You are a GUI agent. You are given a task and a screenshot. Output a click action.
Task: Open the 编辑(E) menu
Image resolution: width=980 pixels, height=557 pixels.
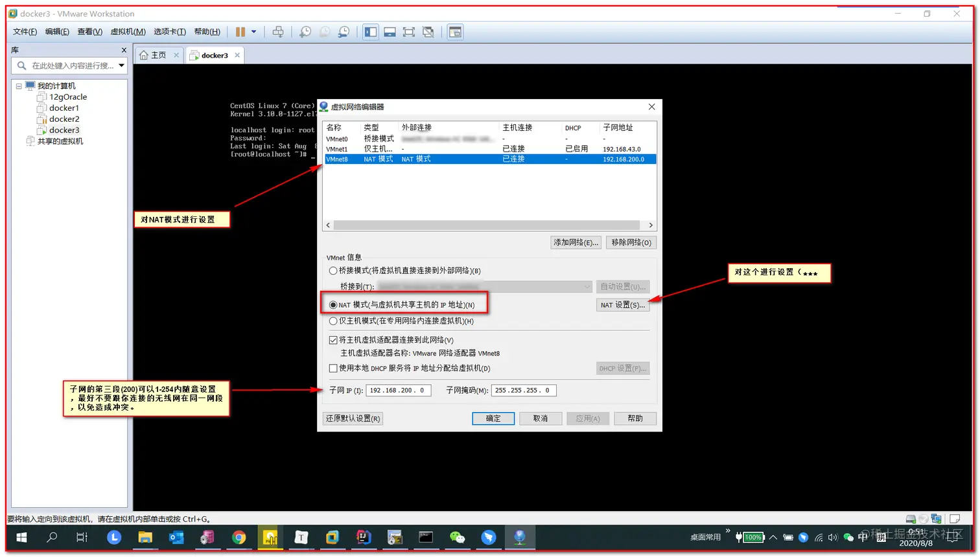57,32
